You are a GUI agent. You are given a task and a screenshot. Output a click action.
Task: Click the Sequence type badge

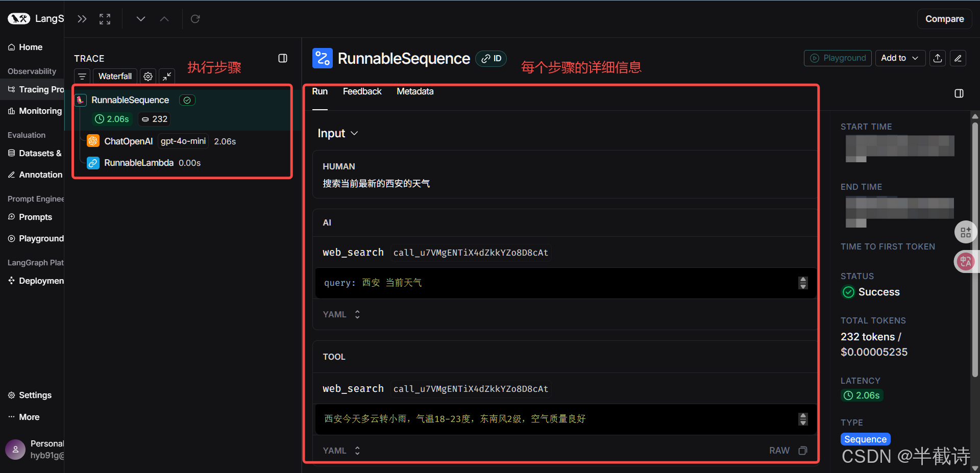(x=865, y=439)
